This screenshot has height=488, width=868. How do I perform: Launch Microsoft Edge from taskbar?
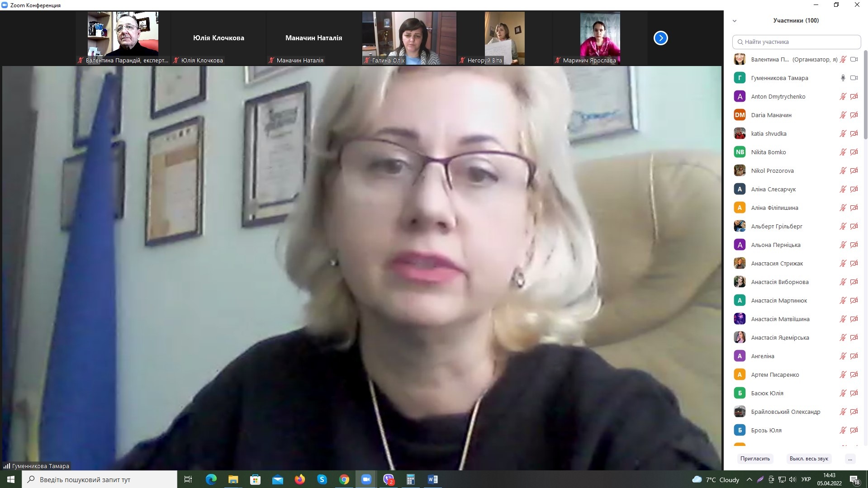tap(211, 479)
